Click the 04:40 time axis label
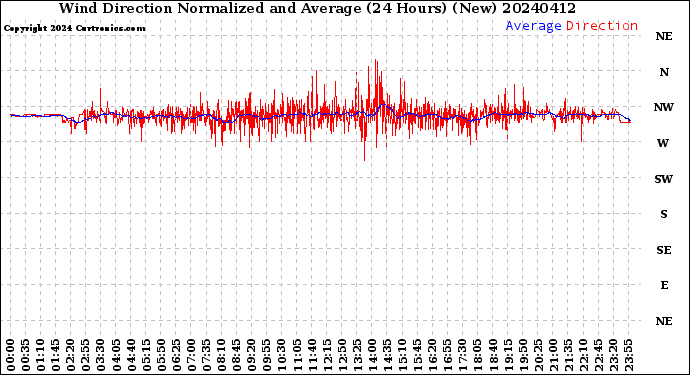Image resolution: width=690 pixels, height=375 pixels. (131, 355)
